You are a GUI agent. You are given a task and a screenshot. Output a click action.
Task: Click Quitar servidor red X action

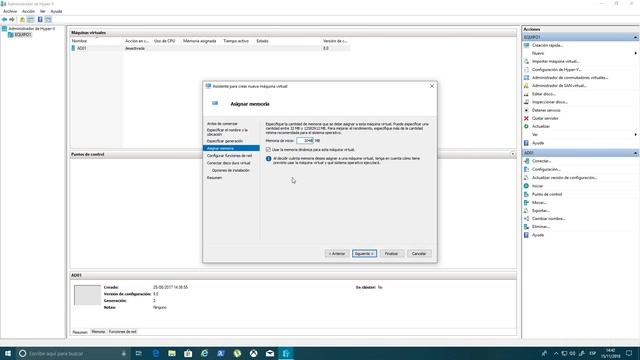[x=545, y=118]
